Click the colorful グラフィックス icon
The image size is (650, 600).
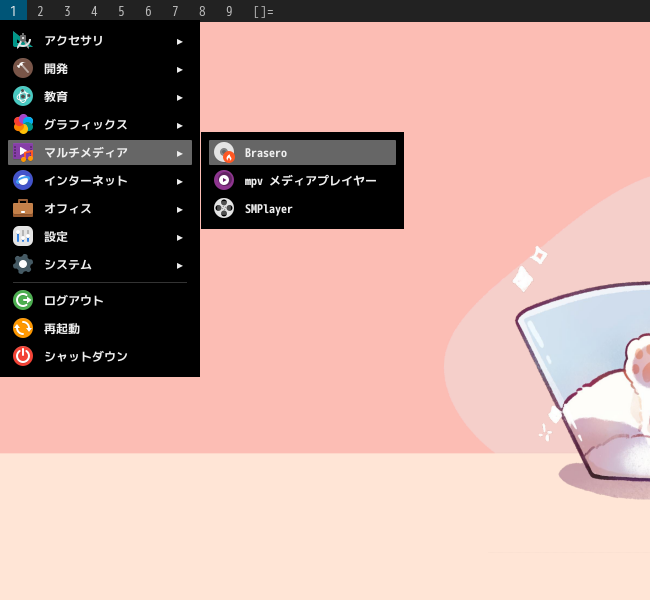(x=23, y=124)
